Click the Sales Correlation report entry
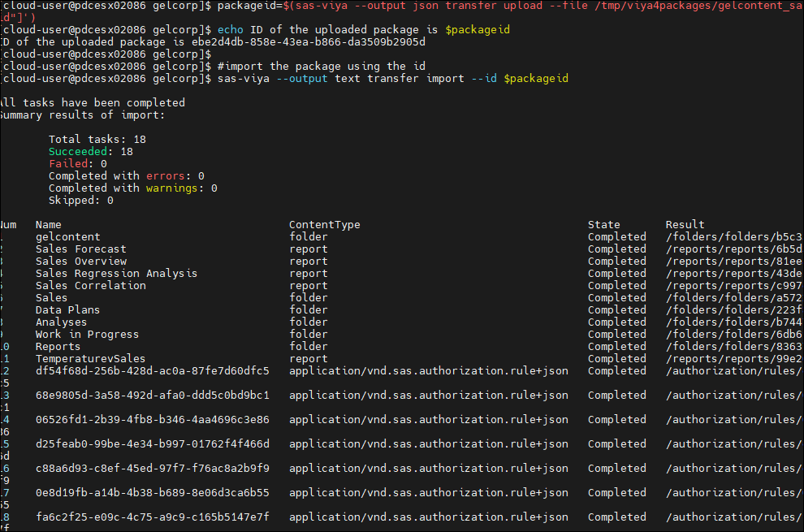Image resolution: width=804 pixels, height=532 pixels. pyautogui.click(x=91, y=286)
